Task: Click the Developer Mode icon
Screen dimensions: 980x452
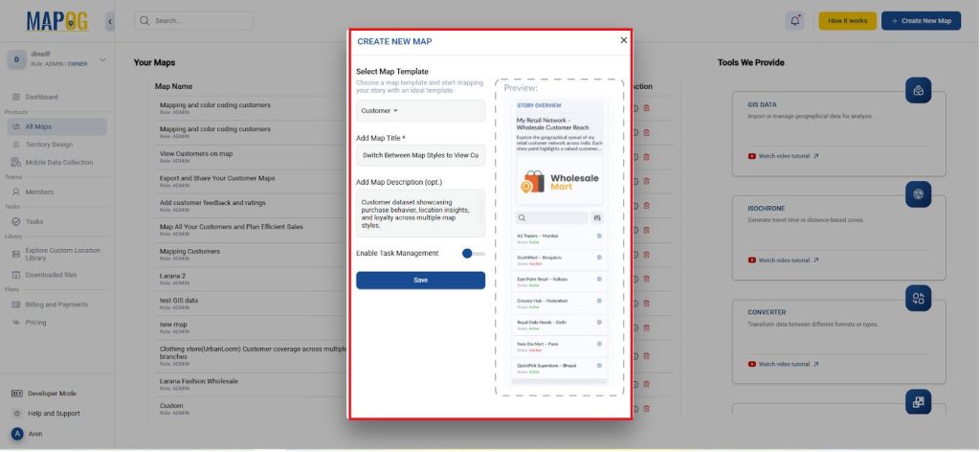Action: pyautogui.click(x=17, y=394)
